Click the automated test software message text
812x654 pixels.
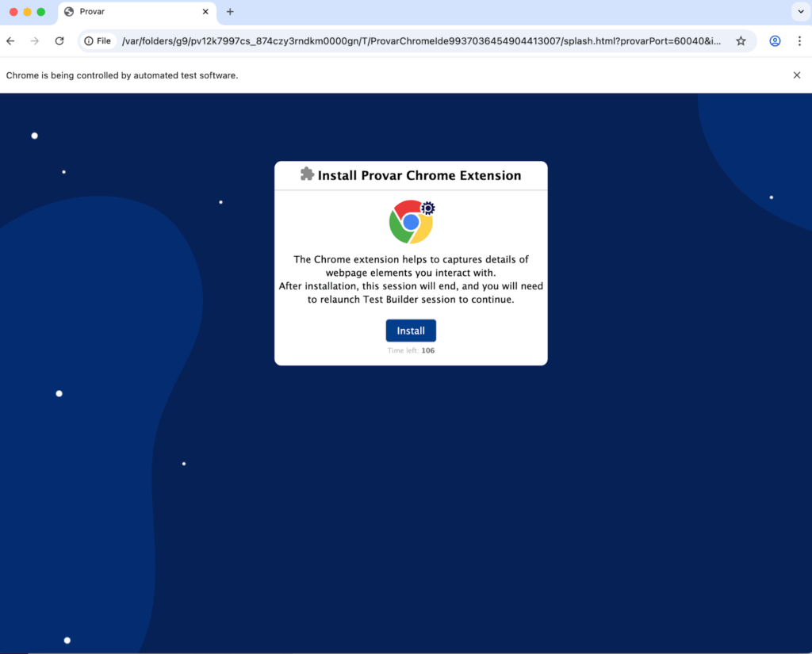[122, 75]
